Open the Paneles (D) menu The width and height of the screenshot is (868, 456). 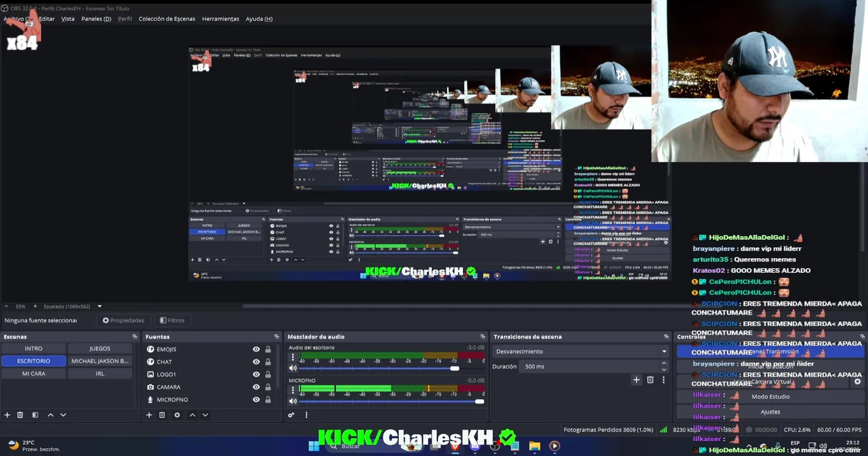click(x=96, y=19)
